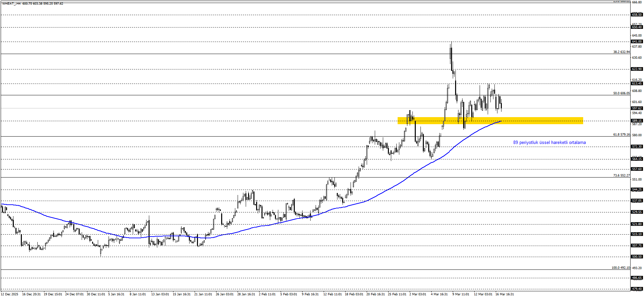The image size is (644, 298).
Task: Click the WHEAT H4 symbol title text
Action: click(11, 4)
